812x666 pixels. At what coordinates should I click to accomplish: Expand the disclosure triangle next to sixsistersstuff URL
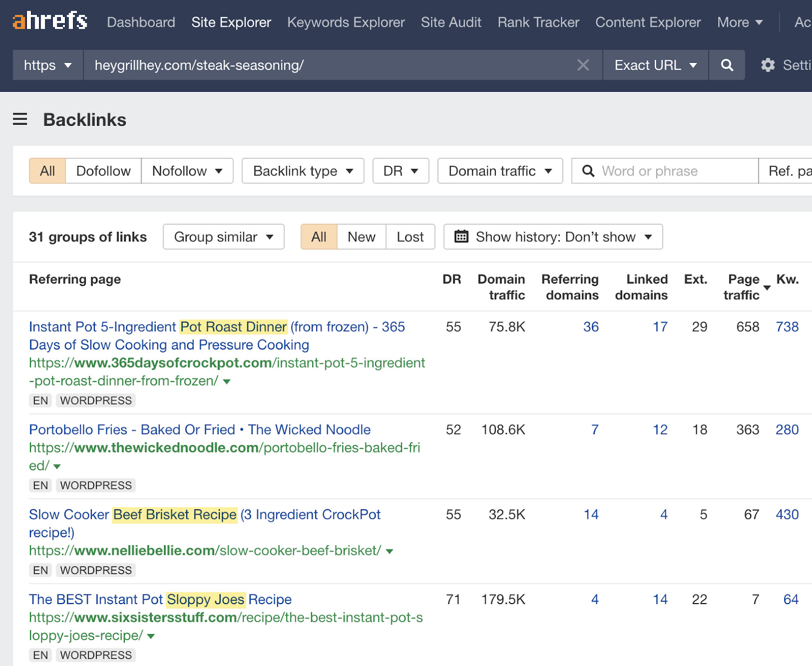[150, 636]
